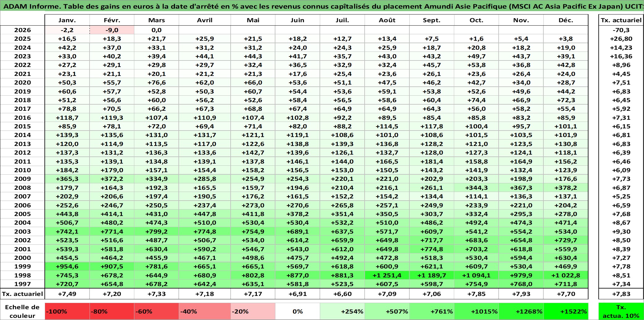Select the -80% color scale swatch
This screenshot has height=320, width=644.
tap(112, 311)
